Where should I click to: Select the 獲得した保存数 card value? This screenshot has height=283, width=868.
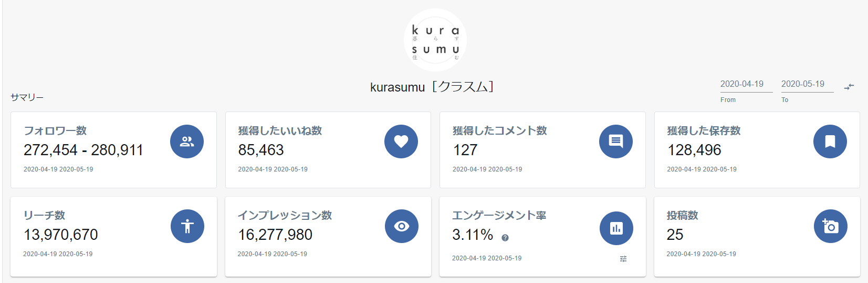[x=694, y=150]
